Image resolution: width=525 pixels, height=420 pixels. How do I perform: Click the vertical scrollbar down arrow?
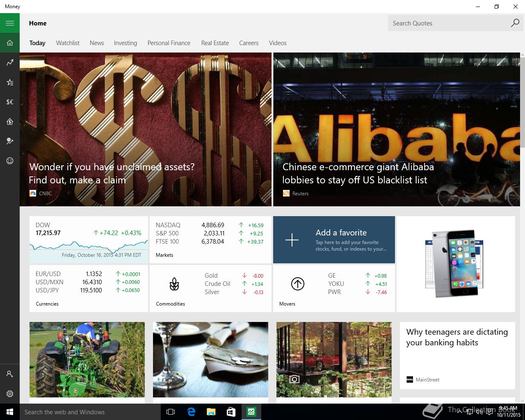(x=523, y=401)
